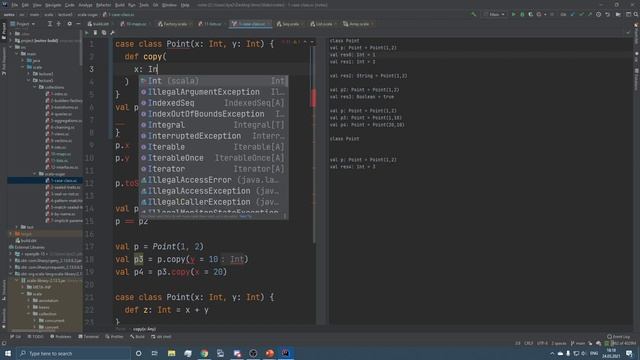Expand the test folder in project tree

(x=17, y=227)
